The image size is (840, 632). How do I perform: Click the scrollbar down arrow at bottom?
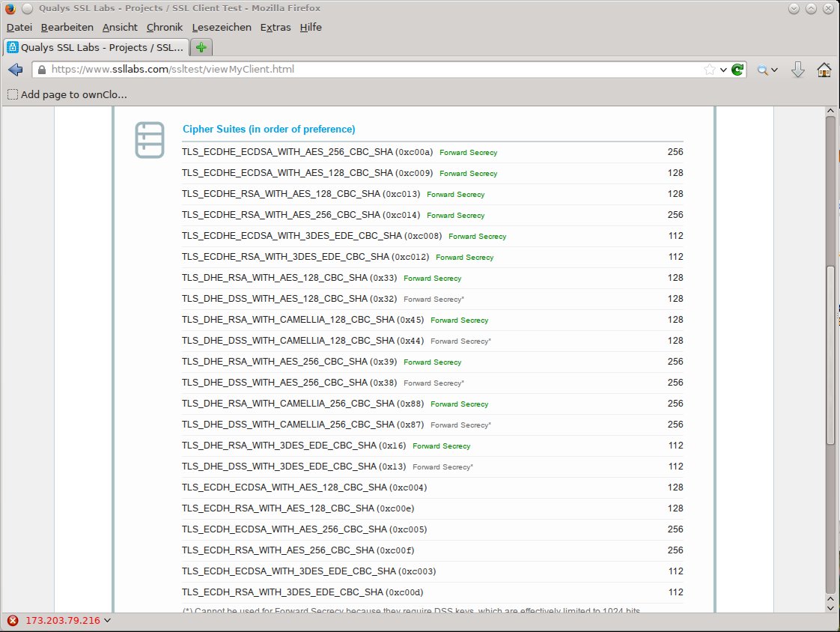[x=830, y=609]
